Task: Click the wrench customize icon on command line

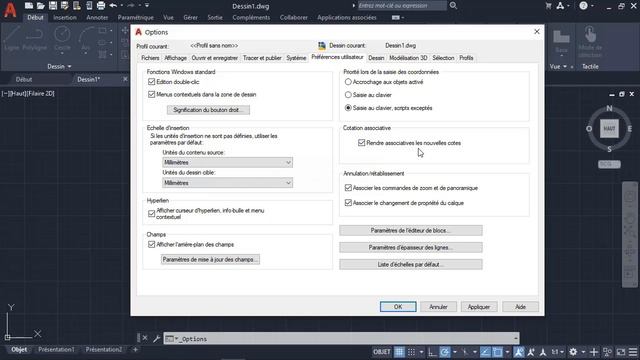Action: point(157,338)
